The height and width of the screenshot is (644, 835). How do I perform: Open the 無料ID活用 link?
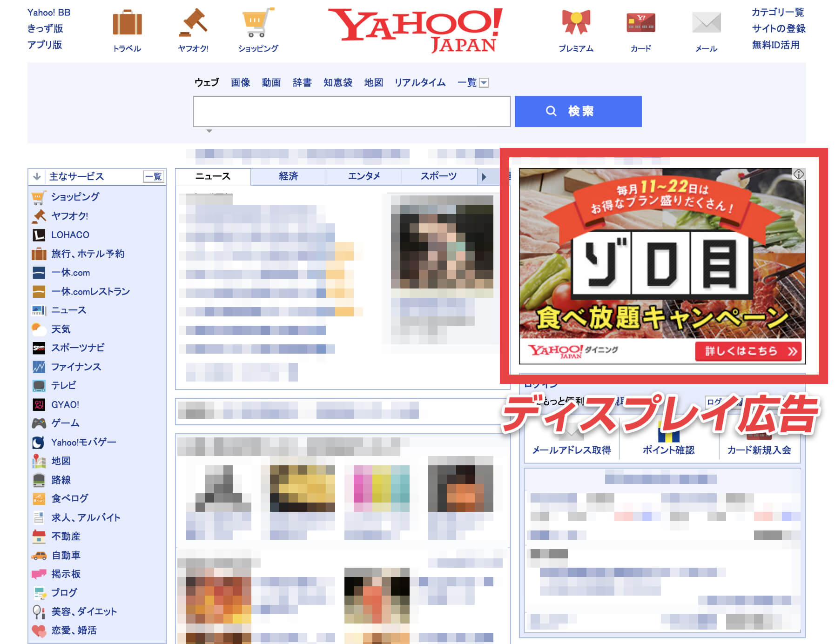tap(776, 45)
